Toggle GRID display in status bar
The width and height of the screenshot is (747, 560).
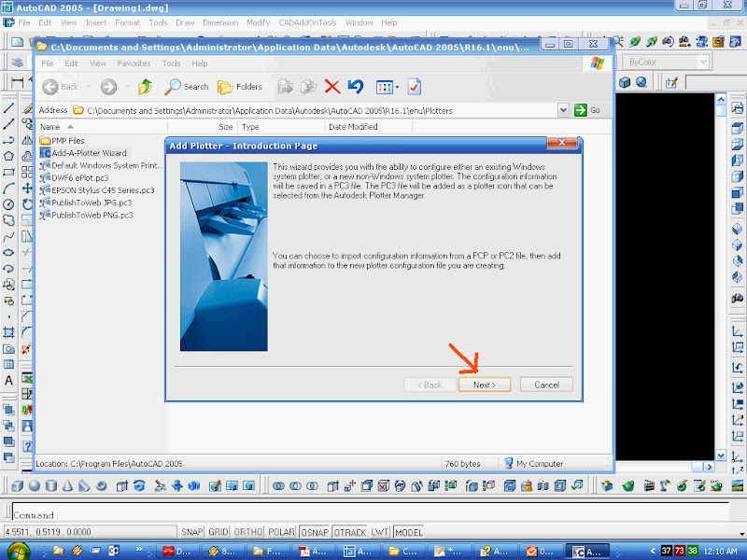coord(218,532)
